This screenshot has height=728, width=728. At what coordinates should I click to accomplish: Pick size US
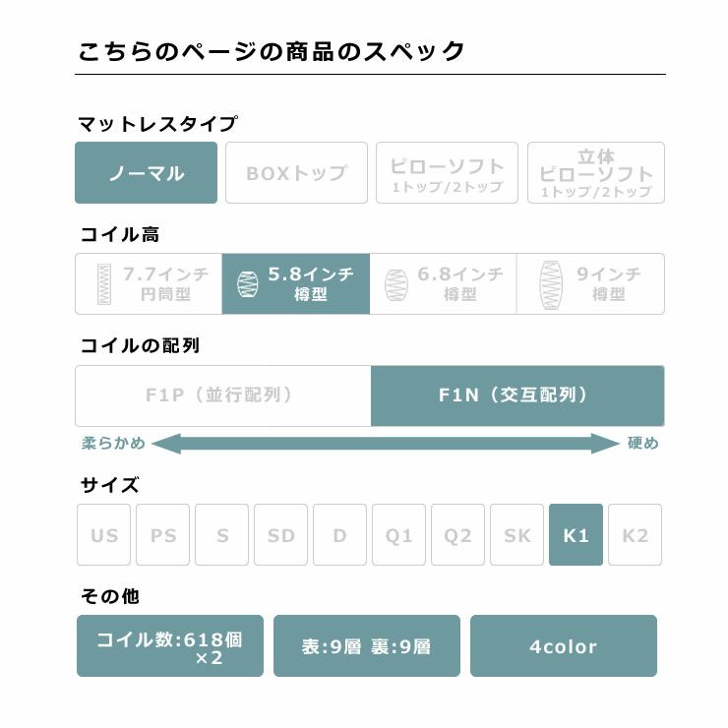click(103, 535)
